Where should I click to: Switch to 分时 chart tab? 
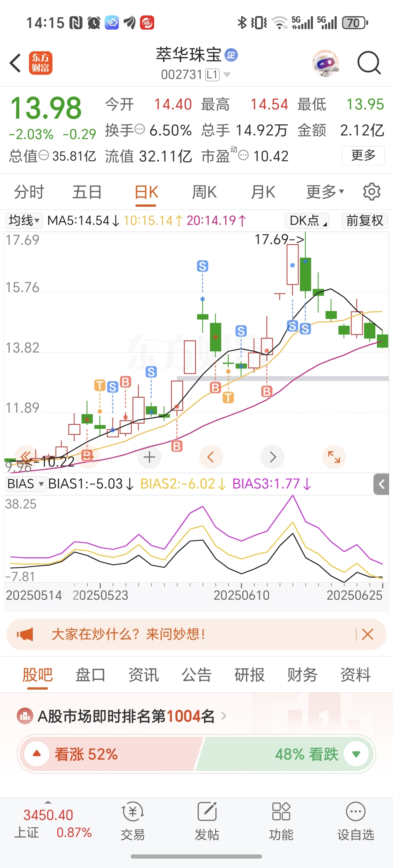coord(29,192)
